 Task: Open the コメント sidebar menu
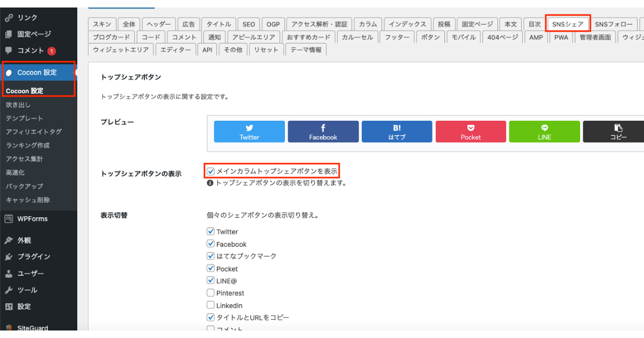[x=31, y=50]
